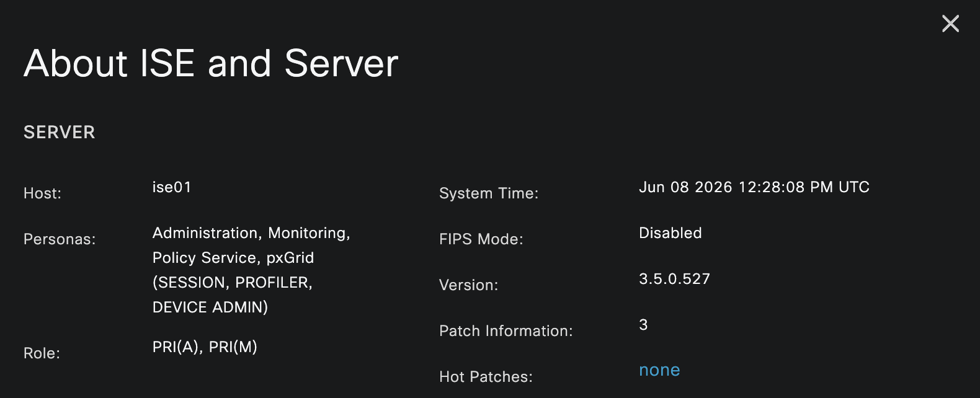This screenshot has height=398, width=980.
Task: Click the 'Host:' label
Action: tap(42, 193)
